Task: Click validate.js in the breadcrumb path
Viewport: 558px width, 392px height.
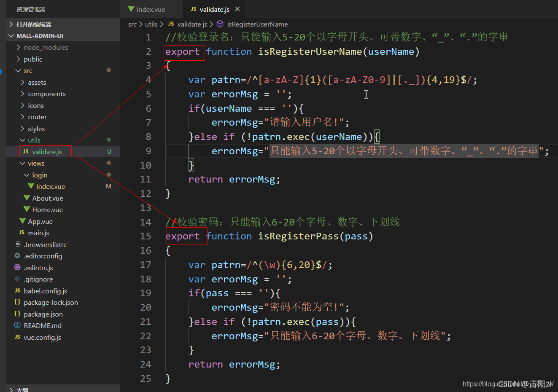Action: [192, 24]
